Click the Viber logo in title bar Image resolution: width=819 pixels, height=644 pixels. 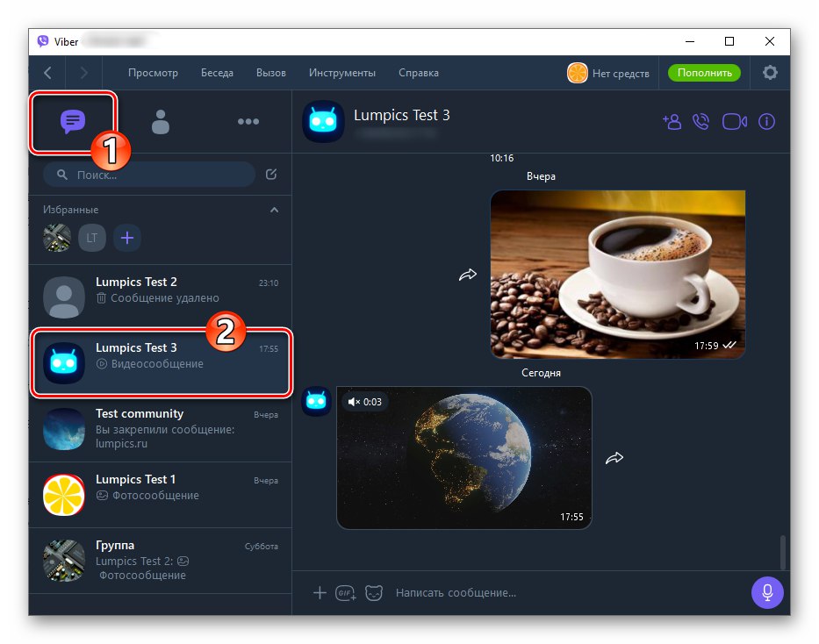point(43,41)
